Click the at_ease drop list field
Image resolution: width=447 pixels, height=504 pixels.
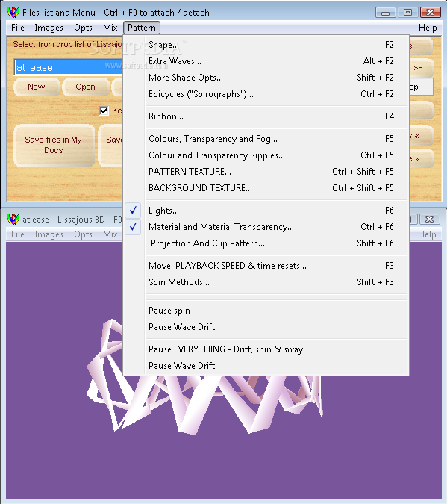[69, 67]
